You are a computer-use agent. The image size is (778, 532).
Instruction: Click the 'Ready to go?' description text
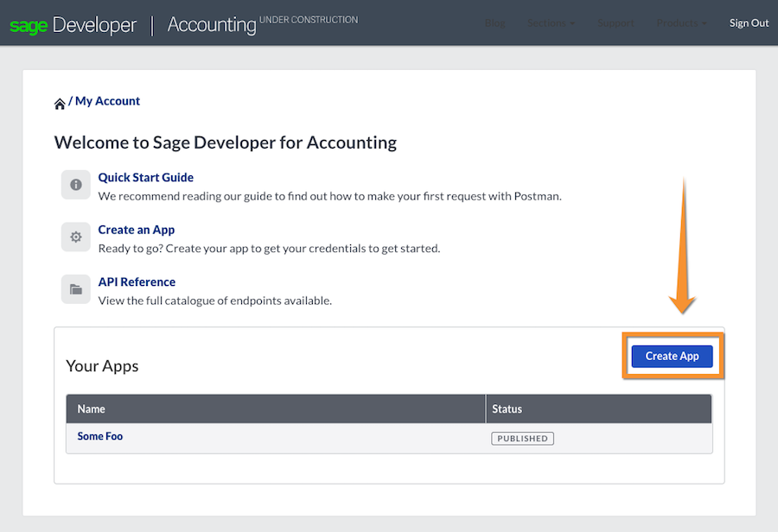click(x=270, y=249)
